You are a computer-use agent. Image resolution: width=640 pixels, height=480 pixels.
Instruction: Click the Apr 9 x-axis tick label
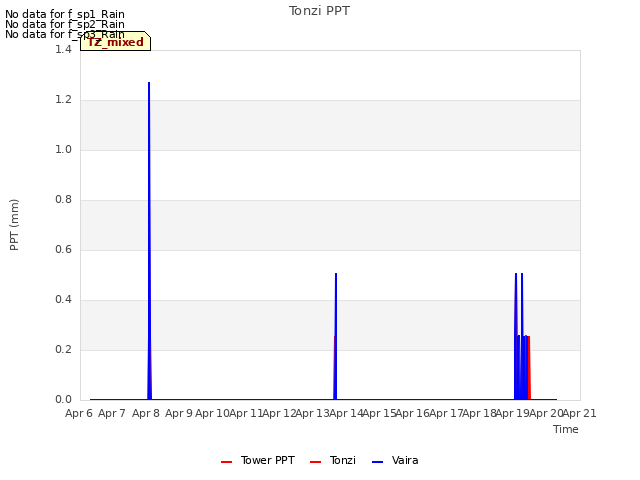[179, 413]
